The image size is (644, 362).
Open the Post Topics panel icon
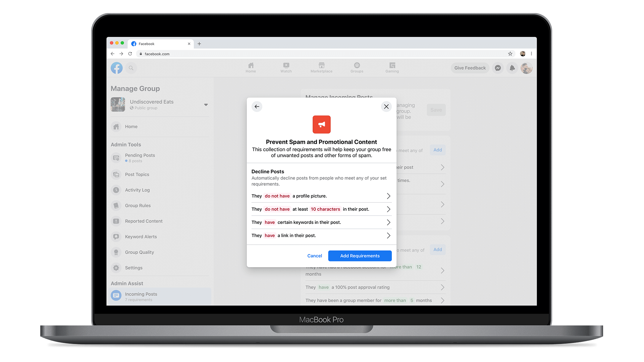point(116,174)
